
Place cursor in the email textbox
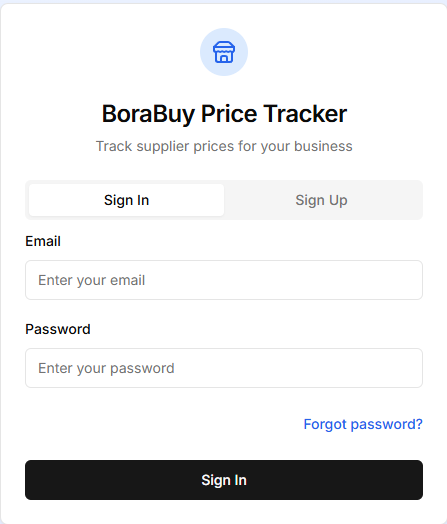(x=224, y=280)
